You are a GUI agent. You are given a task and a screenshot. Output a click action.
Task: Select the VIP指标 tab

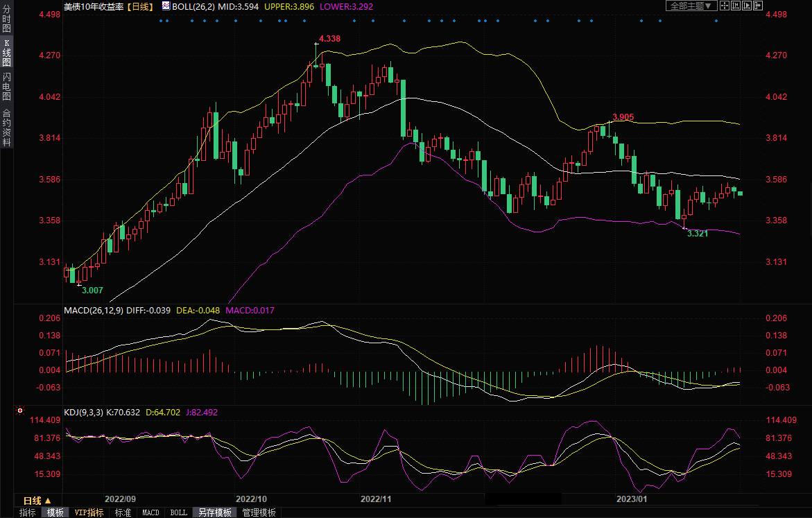[89, 512]
